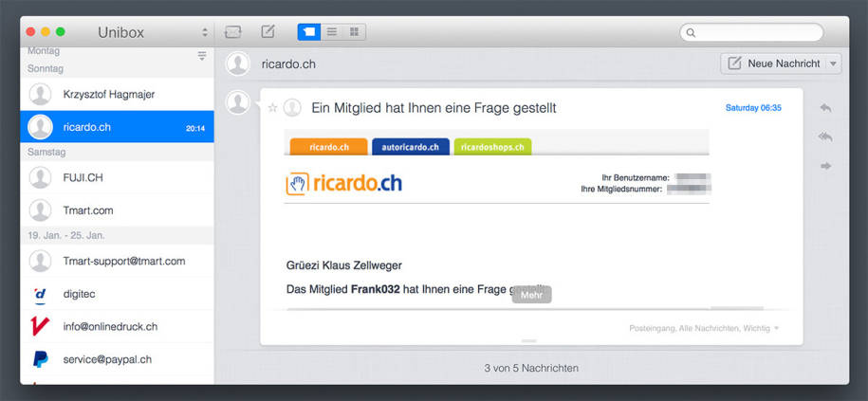Open the Posteingang, Alle Nachrichten folder dropdown
Image resolution: width=868 pixels, height=401 pixels.
704,328
